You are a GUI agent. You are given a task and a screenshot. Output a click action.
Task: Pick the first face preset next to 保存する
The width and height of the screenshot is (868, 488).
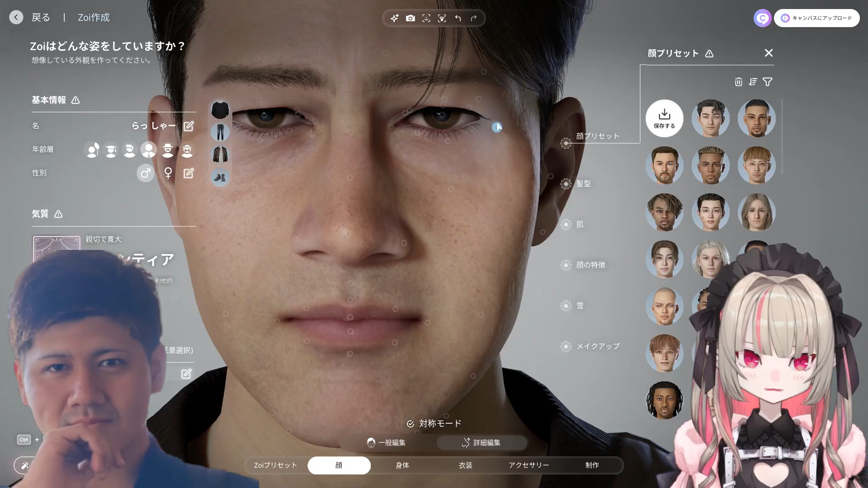pyautogui.click(x=711, y=118)
